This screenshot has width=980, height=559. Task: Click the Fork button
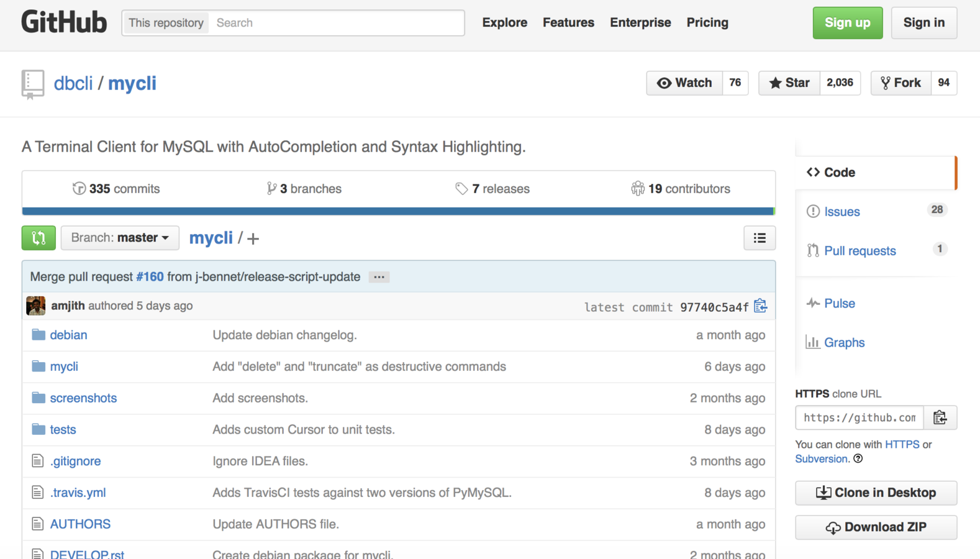click(x=901, y=83)
